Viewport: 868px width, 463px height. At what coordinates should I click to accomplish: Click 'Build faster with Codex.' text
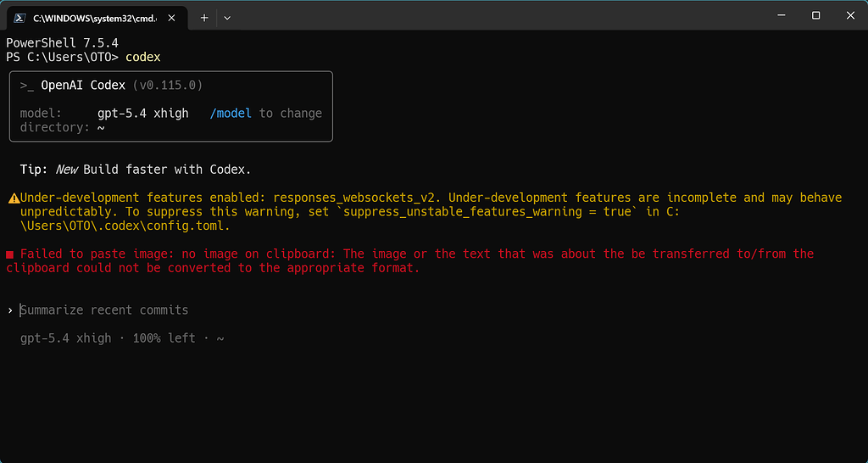coord(167,170)
